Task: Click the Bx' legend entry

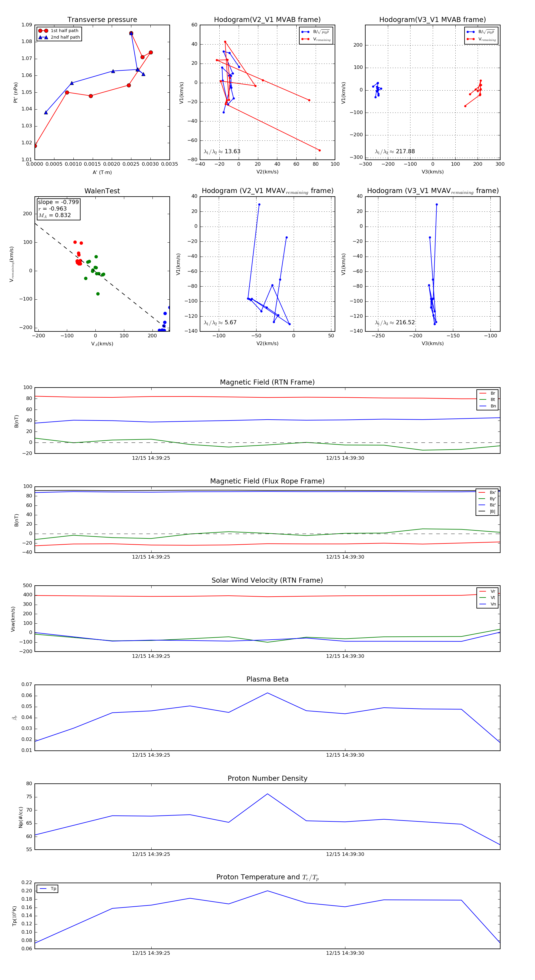Action: click(487, 492)
